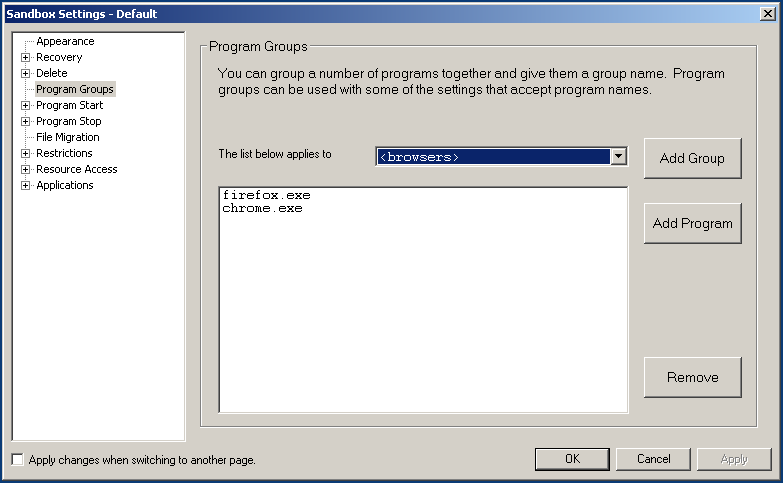Click the Remove button
This screenshot has width=783, height=483.
pyautogui.click(x=692, y=377)
